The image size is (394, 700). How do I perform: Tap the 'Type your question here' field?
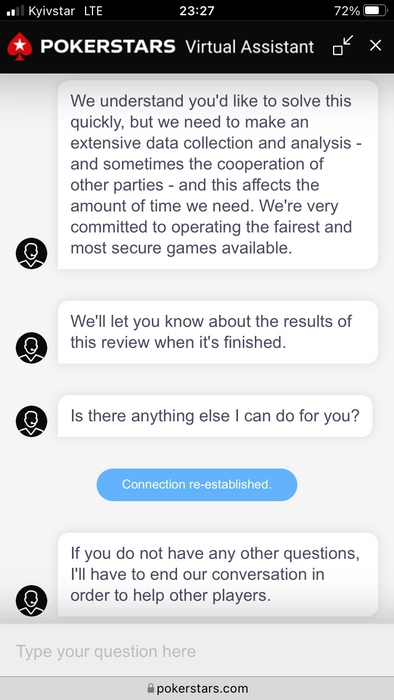tap(197, 651)
